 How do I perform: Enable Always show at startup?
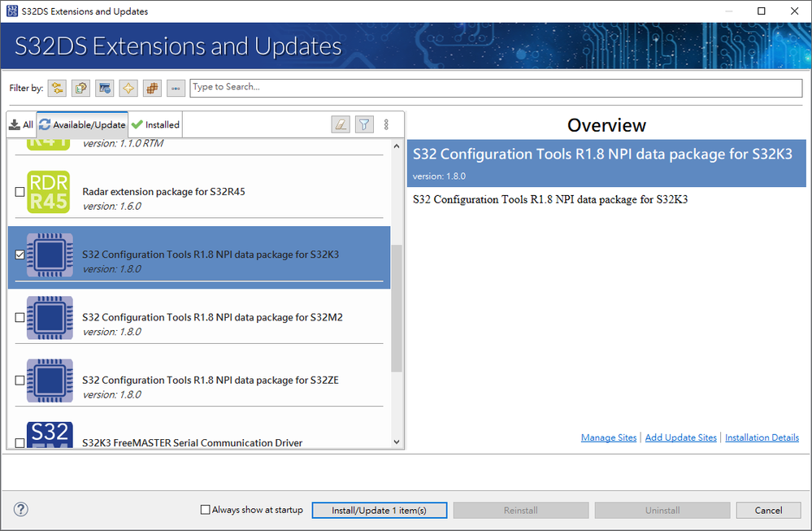(x=205, y=510)
